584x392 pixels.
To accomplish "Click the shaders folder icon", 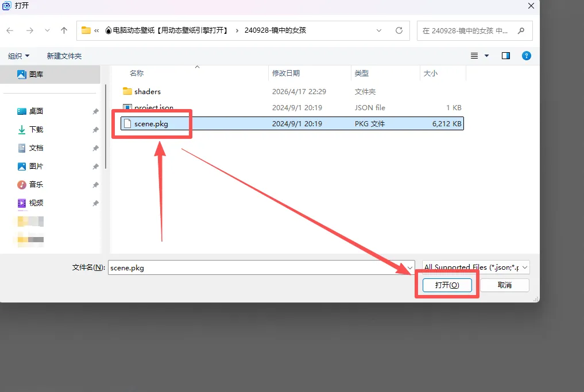I will click(x=127, y=91).
